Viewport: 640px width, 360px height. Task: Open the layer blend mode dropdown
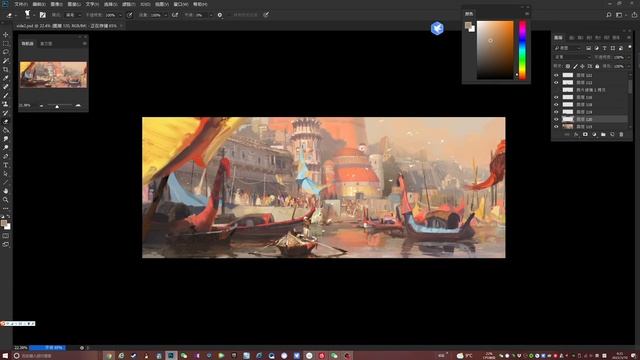pos(572,57)
